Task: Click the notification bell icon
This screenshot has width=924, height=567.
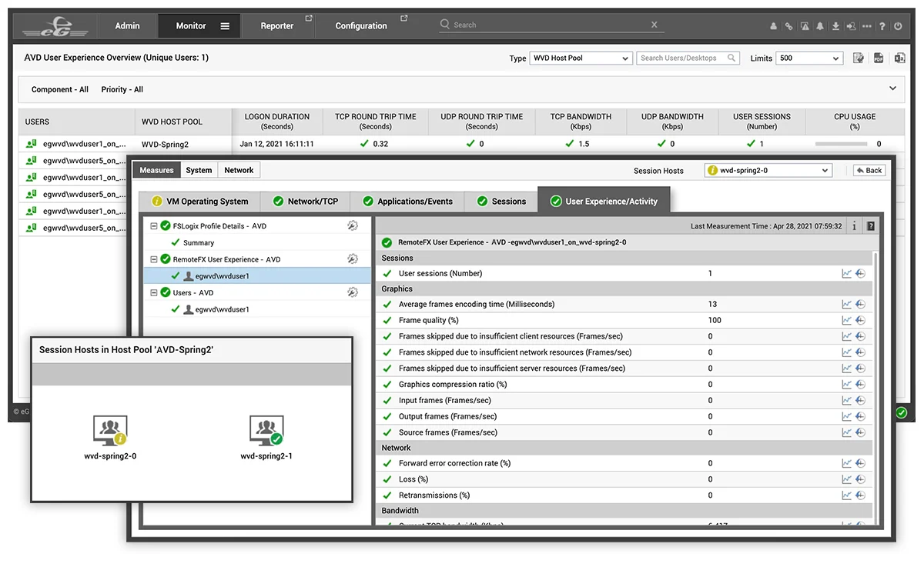Action: point(820,26)
